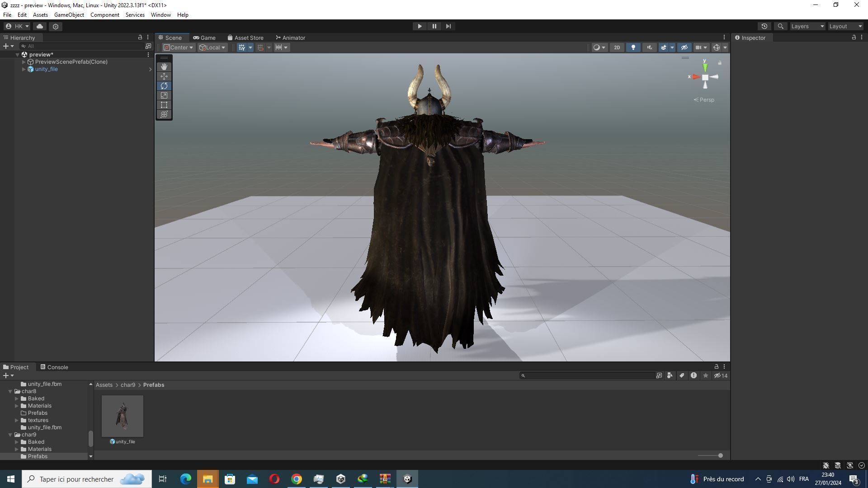Click Assets in the breadcrumb path
The height and width of the screenshot is (488, 868).
(x=104, y=385)
